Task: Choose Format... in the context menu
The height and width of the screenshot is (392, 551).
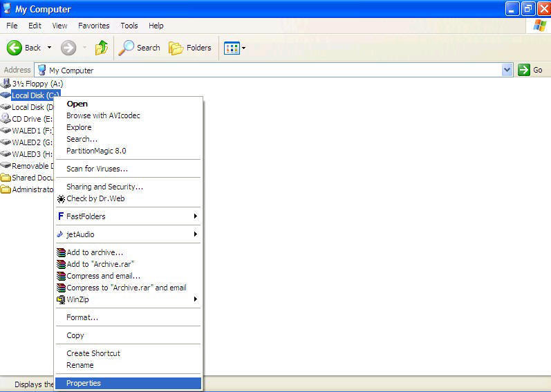Action: coord(129,317)
